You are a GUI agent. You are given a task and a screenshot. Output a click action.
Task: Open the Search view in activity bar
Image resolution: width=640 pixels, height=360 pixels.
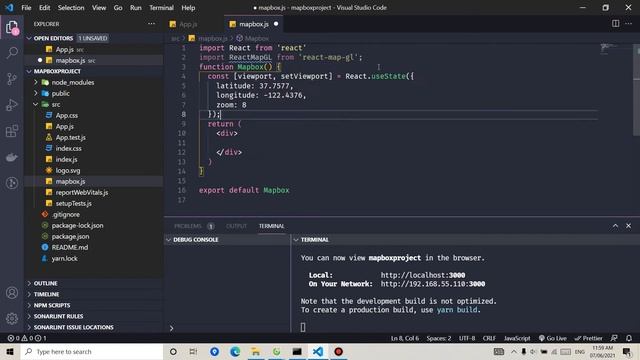12,52
